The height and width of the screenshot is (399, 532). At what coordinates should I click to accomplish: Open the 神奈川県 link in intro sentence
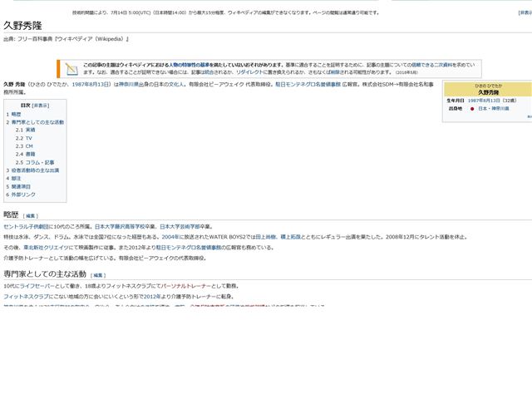129,84
